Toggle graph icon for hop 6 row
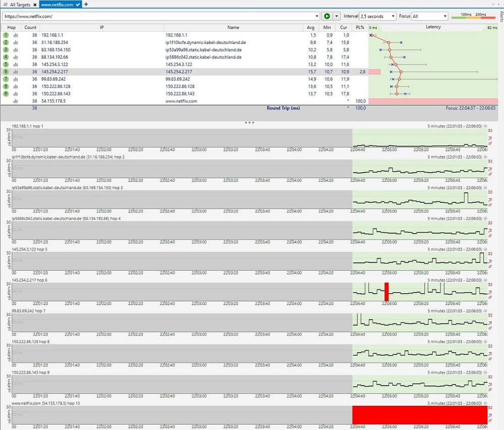This screenshot has height=430, width=504. tap(16, 72)
